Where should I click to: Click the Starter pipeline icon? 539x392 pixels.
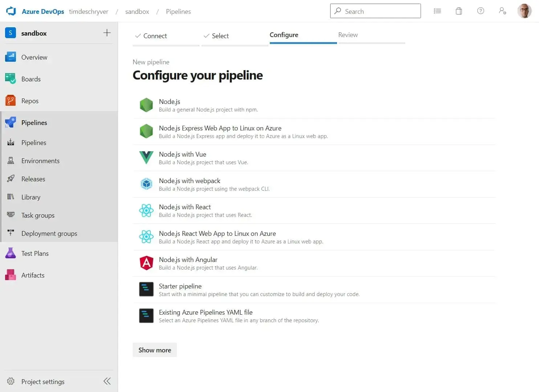(146, 290)
